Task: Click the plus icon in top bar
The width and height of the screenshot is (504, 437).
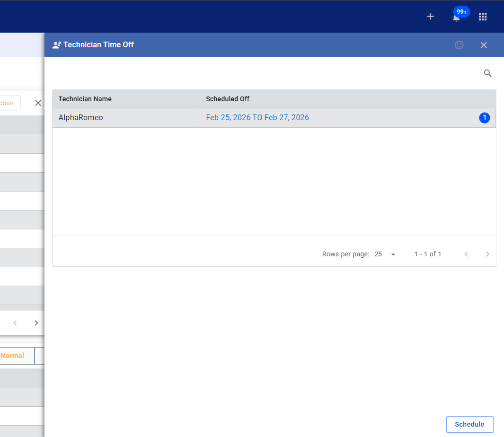Action: 430,17
